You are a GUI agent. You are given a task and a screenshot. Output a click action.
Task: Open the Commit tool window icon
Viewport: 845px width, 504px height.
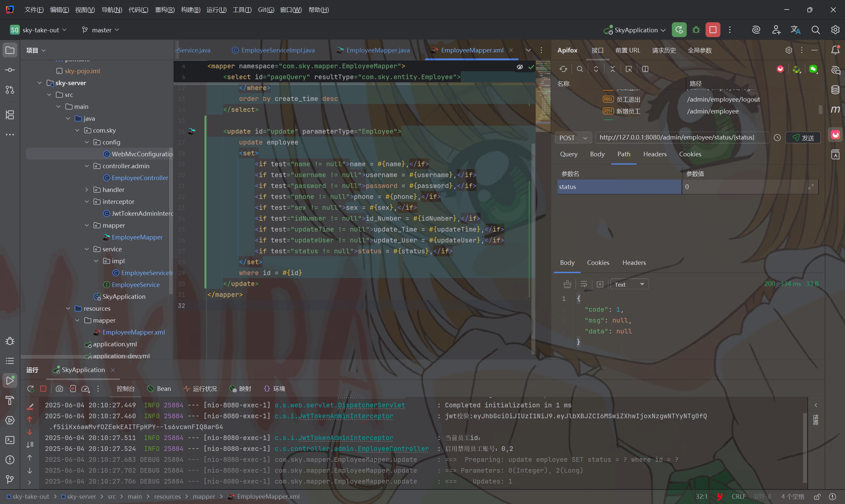(10, 70)
